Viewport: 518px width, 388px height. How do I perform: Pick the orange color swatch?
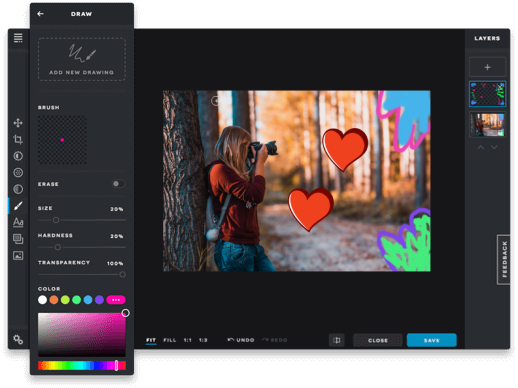point(54,300)
